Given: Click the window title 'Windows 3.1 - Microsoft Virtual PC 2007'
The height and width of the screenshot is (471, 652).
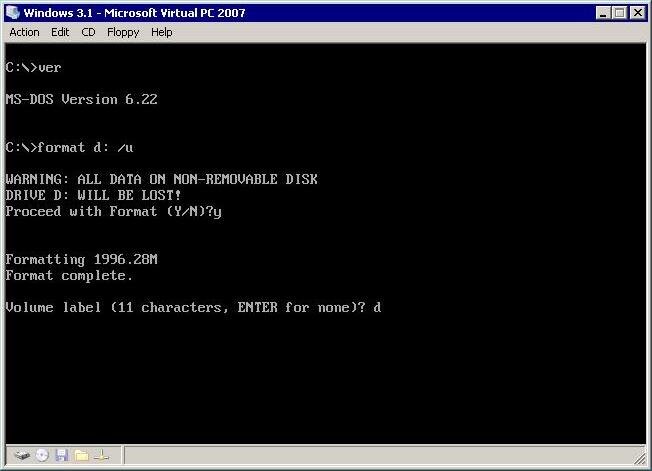Looking at the screenshot, I should coord(134,13).
